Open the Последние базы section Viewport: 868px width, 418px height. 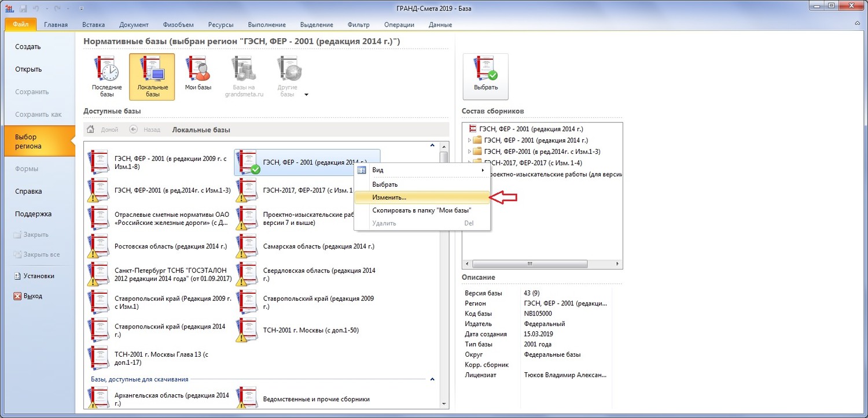[106, 77]
